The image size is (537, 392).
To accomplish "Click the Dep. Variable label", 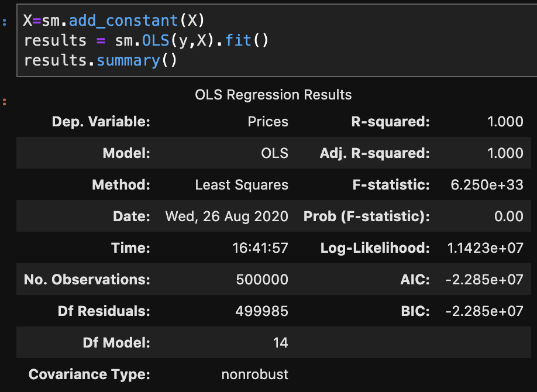I will [101, 122].
